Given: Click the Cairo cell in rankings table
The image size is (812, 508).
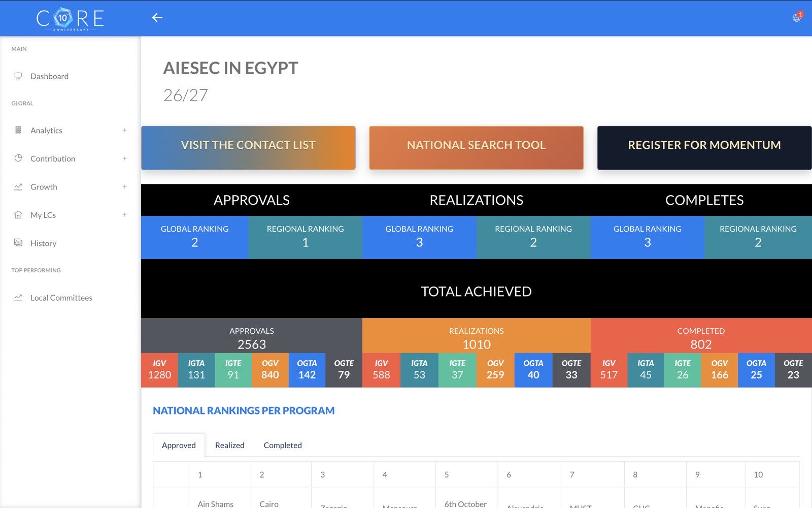Looking at the screenshot, I should tap(281, 498).
